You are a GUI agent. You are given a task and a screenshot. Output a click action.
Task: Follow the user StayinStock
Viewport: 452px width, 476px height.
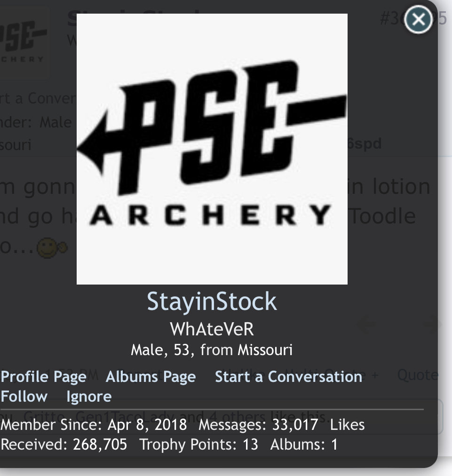pos(24,397)
